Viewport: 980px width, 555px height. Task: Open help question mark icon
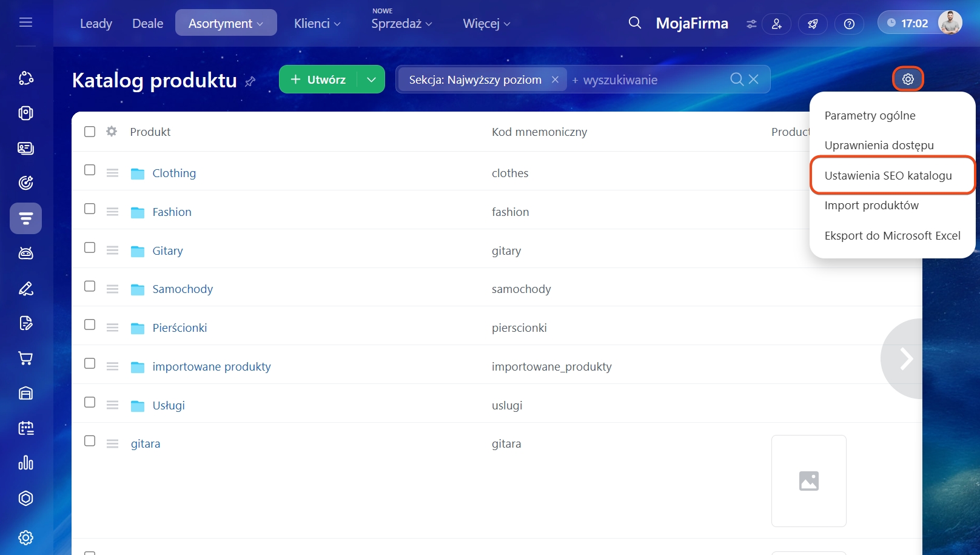click(x=849, y=24)
